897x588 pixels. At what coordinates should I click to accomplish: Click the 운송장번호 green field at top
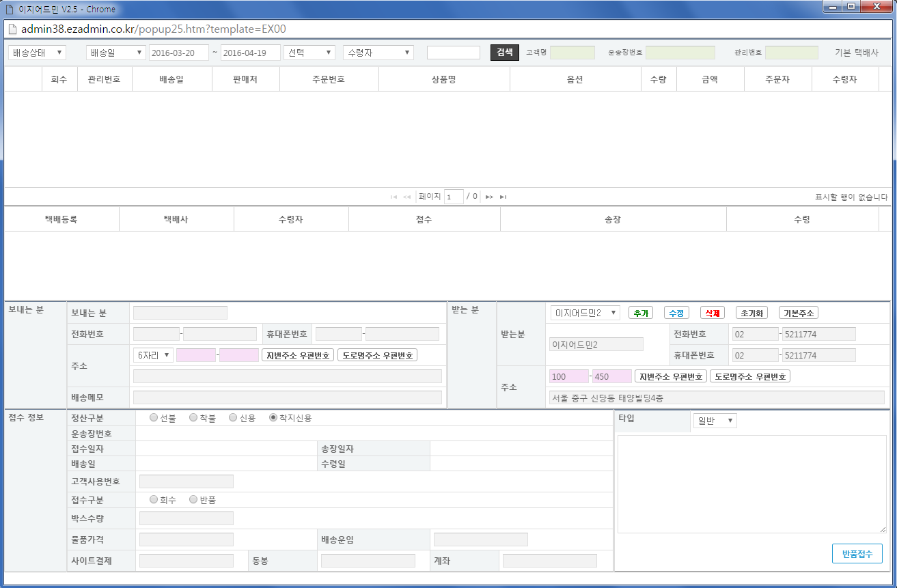pos(680,53)
